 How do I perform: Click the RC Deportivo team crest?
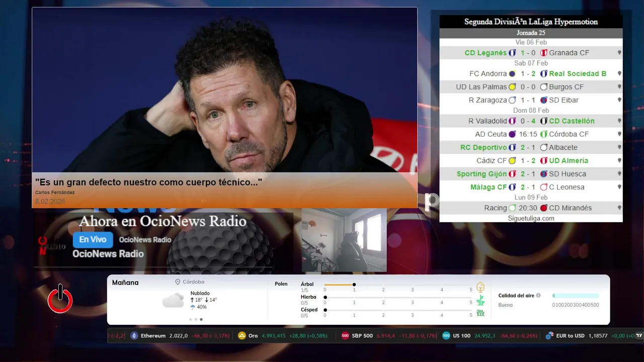[512, 147]
